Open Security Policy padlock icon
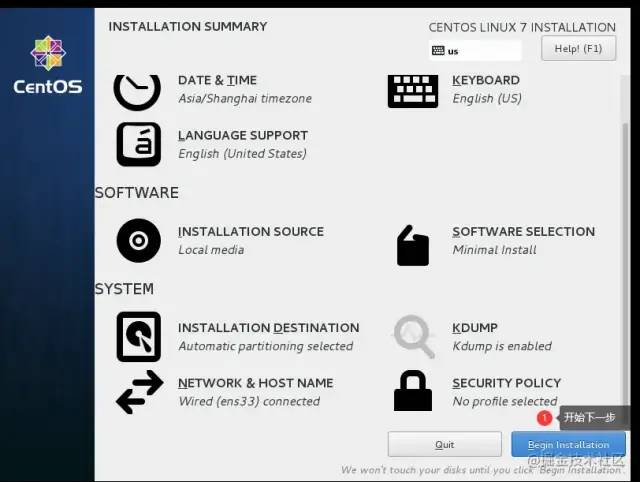 coord(413,391)
